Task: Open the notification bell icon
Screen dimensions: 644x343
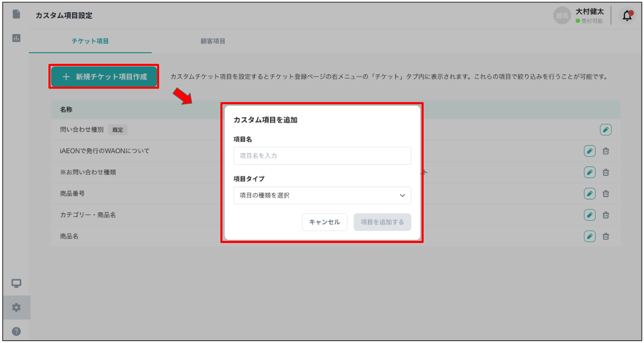Action: point(628,16)
